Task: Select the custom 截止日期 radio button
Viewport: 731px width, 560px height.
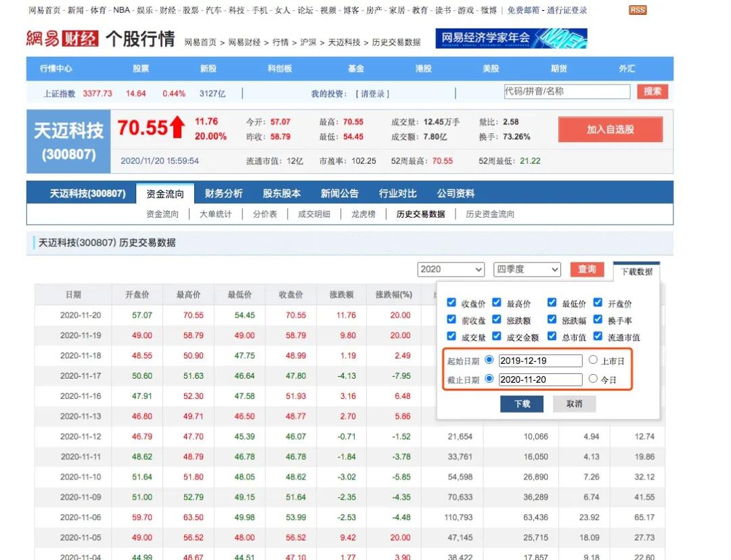Action: point(489,379)
